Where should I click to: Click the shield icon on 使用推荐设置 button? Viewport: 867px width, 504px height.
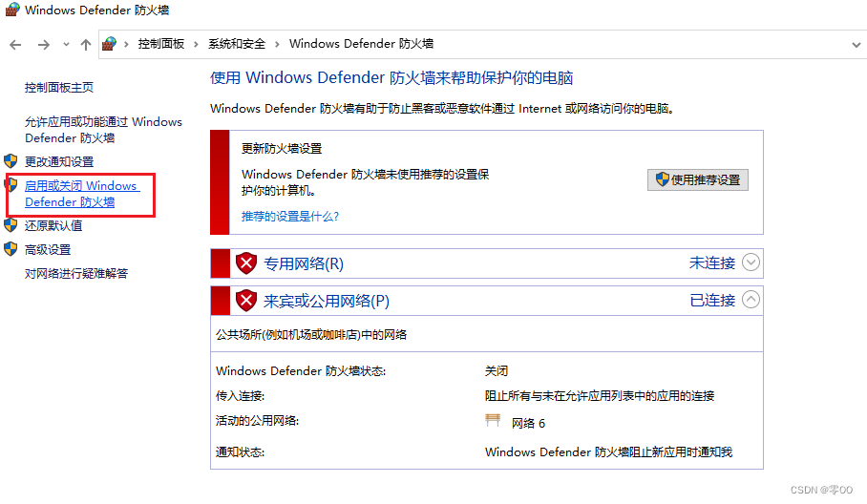[663, 179]
